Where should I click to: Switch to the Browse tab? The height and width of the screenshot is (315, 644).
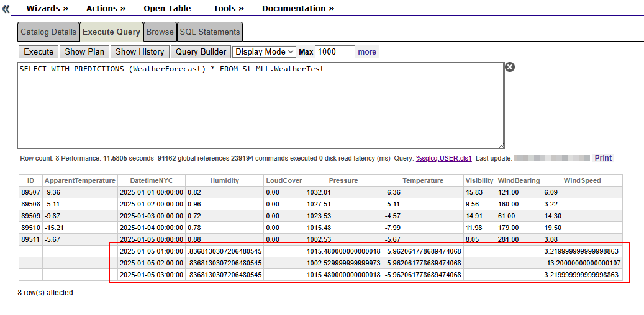tap(160, 32)
